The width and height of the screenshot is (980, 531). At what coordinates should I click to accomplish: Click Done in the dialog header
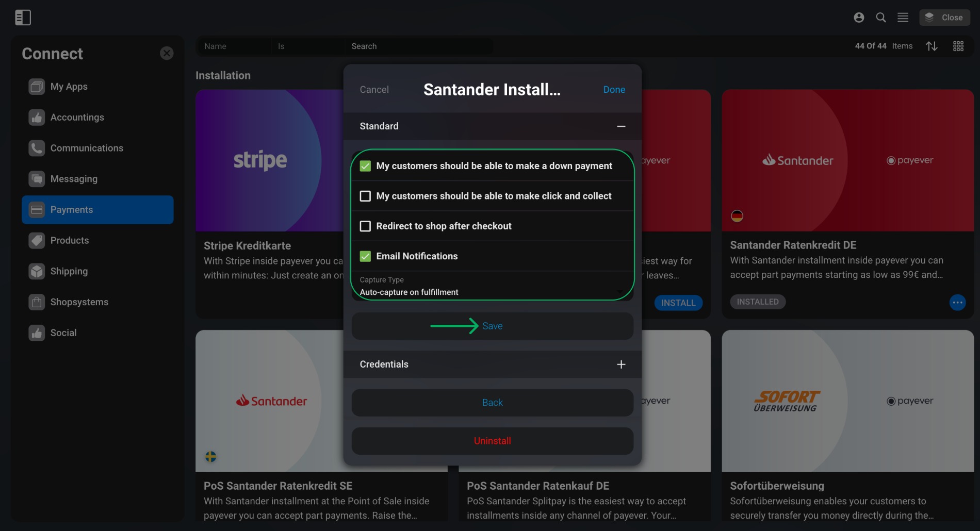pyautogui.click(x=614, y=90)
